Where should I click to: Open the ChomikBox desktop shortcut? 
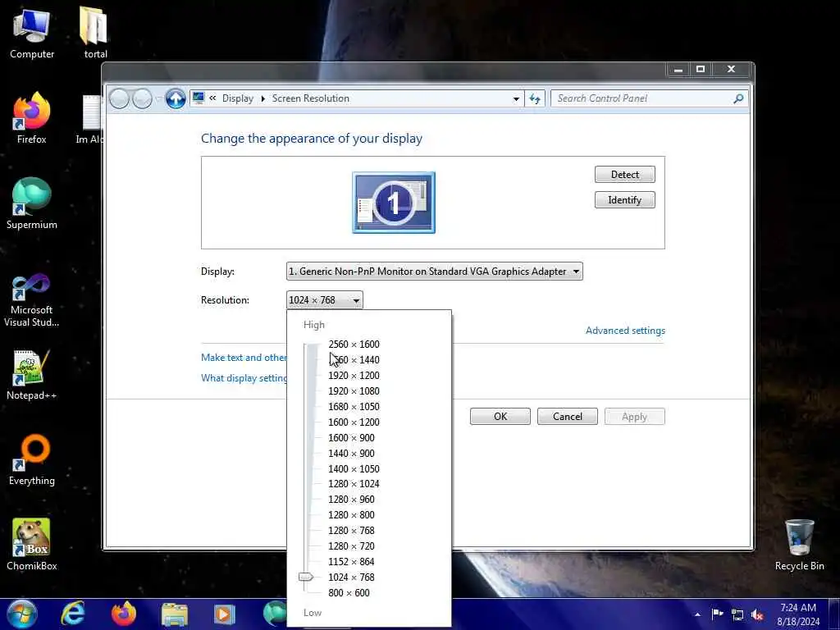tap(32, 545)
